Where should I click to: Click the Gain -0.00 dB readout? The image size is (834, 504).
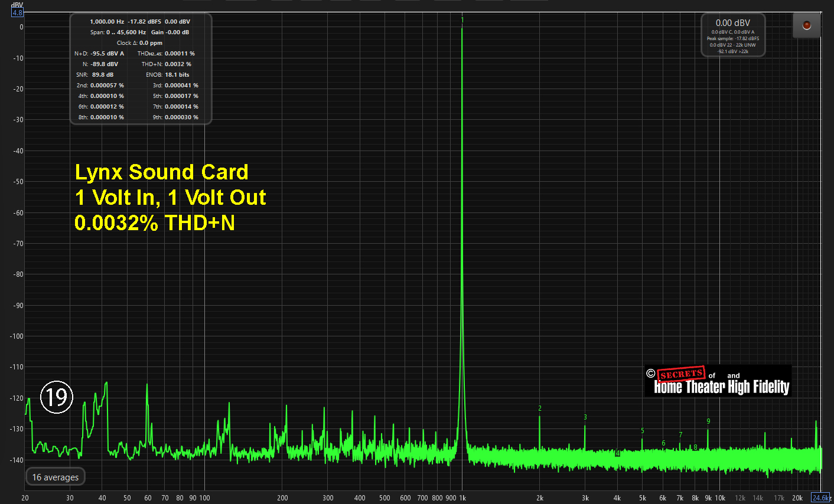(x=170, y=32)
